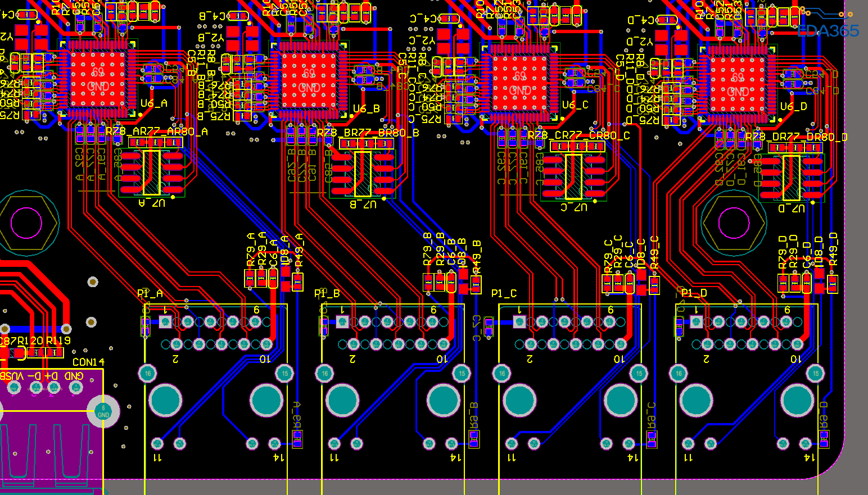The height and width of the screenshot is (495, 868).
Task: Select pad 15 of connector P1_D
Action: tap(815, 373)
